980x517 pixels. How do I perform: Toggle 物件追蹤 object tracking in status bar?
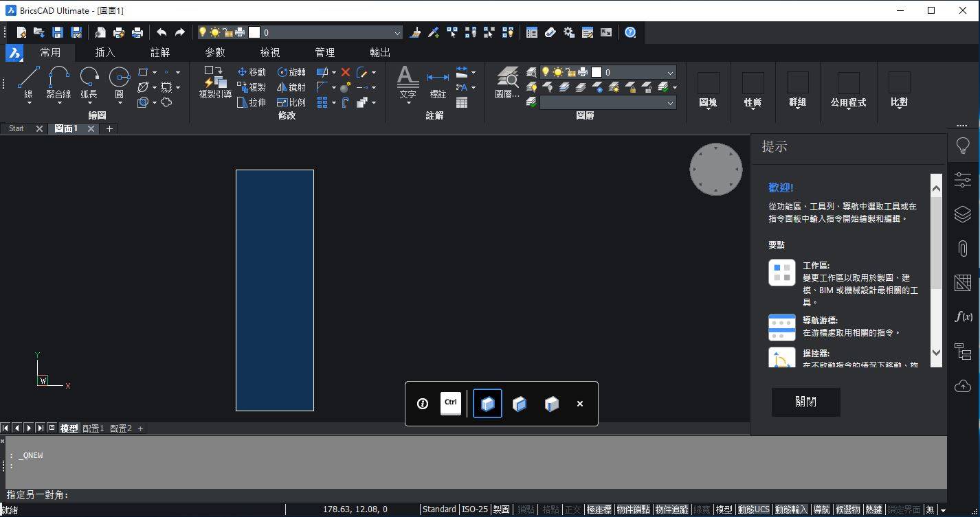[x=671, y=509]
